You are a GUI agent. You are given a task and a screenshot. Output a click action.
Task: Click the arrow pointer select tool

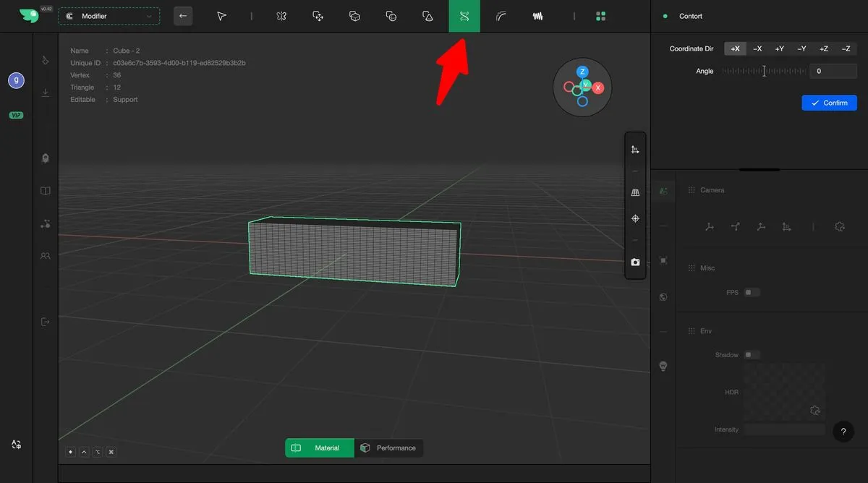tap(222, 16)
